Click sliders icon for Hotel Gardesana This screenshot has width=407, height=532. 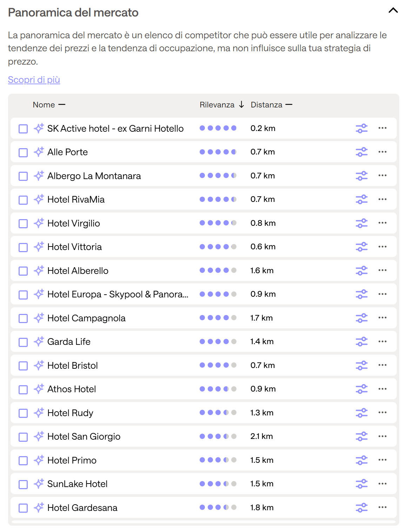pyautogui.click(x=361, y=508)
